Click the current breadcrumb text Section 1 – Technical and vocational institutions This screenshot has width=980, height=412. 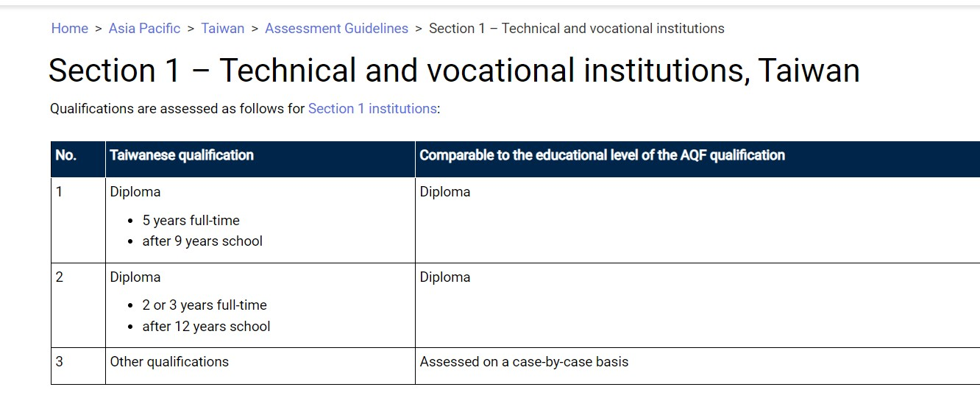(577, 29)
